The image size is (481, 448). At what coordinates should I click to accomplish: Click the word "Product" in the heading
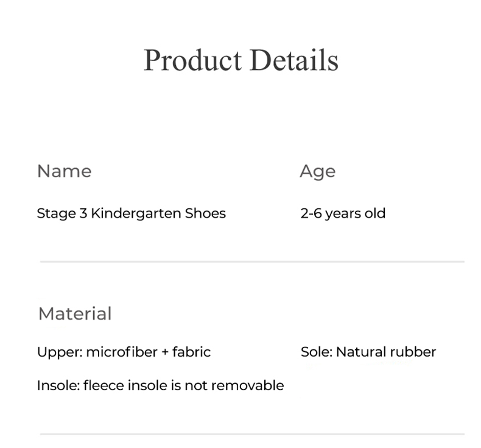coord(193,60)
